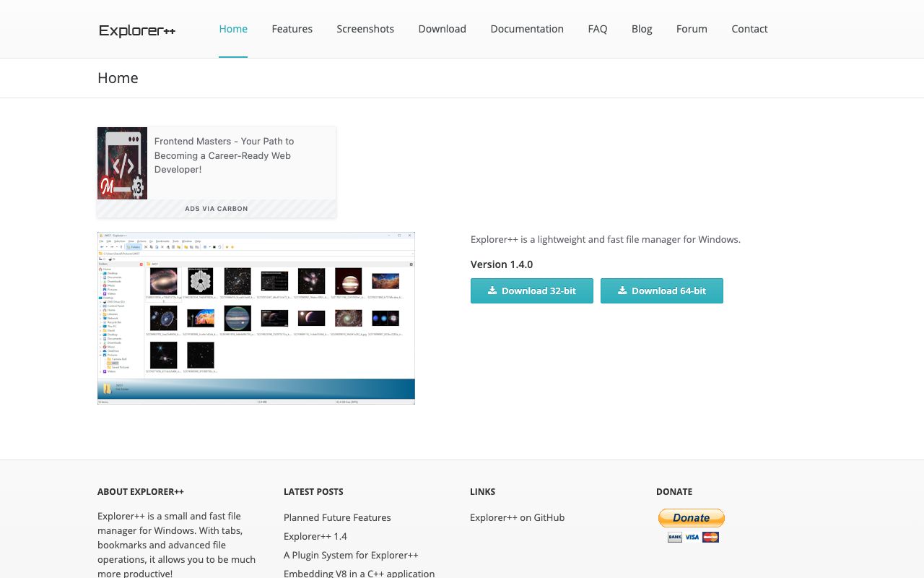Viewport: 924px width, 578px height.
Task: Open the Documentation page
Action: pyautogui.click(x=527, y=29)
